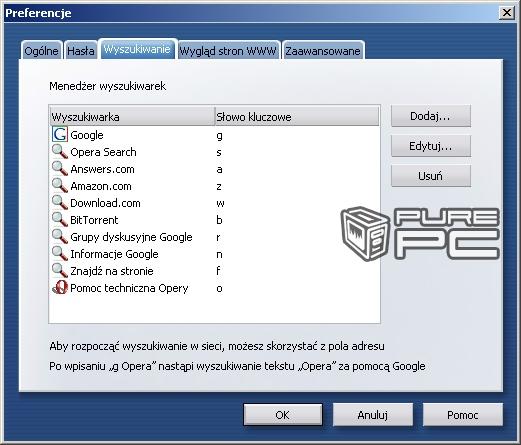Confirm with the OK button
521x445 pixels.
pyautogui.click(x=283, y=415)
